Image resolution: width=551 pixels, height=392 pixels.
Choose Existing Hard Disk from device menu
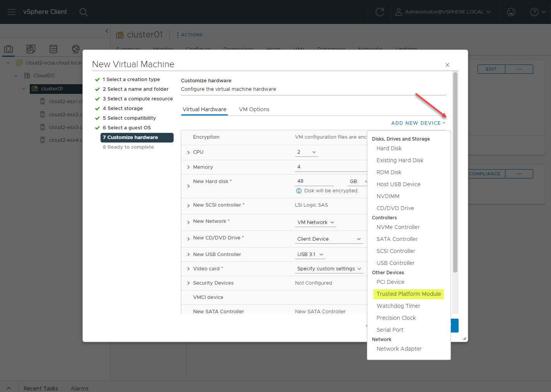400,160
